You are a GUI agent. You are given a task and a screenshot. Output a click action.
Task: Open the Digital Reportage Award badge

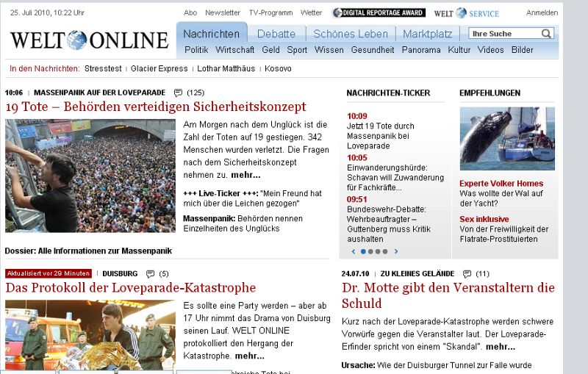coord(378,13)
